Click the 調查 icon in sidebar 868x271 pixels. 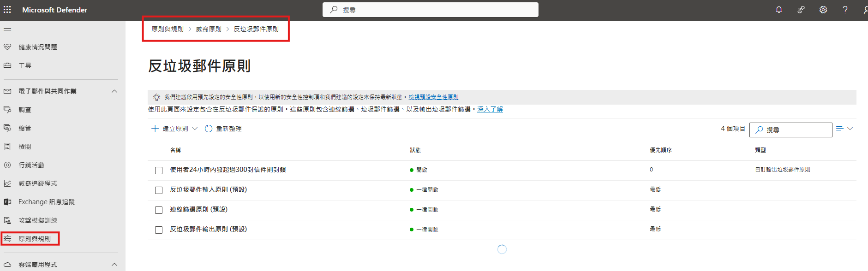pyautogui.click(x=7, y=110)
